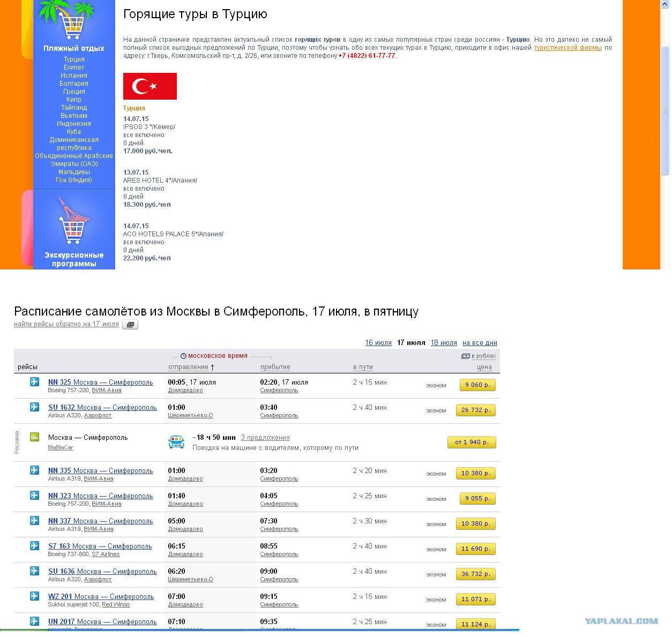672x637 pixels.
Task: Click the plane icon for flight NN 325
Action: (x=35, y=382)
